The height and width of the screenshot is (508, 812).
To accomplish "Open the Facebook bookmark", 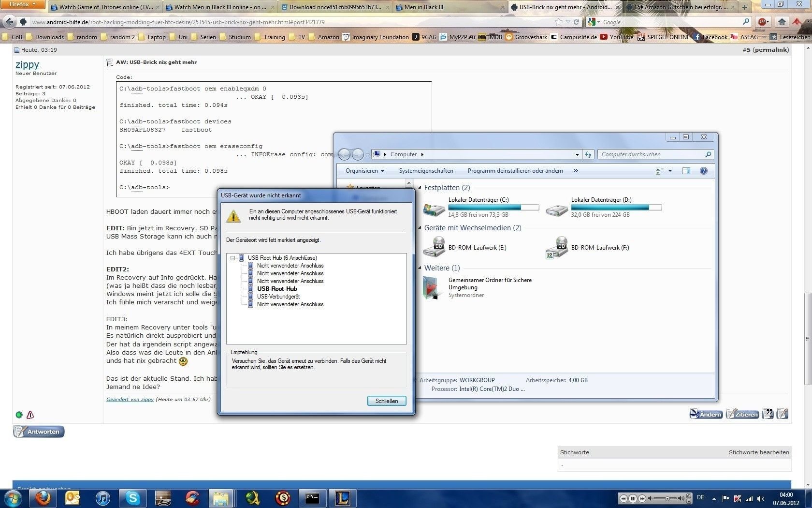I will click(x=710, y=37).
